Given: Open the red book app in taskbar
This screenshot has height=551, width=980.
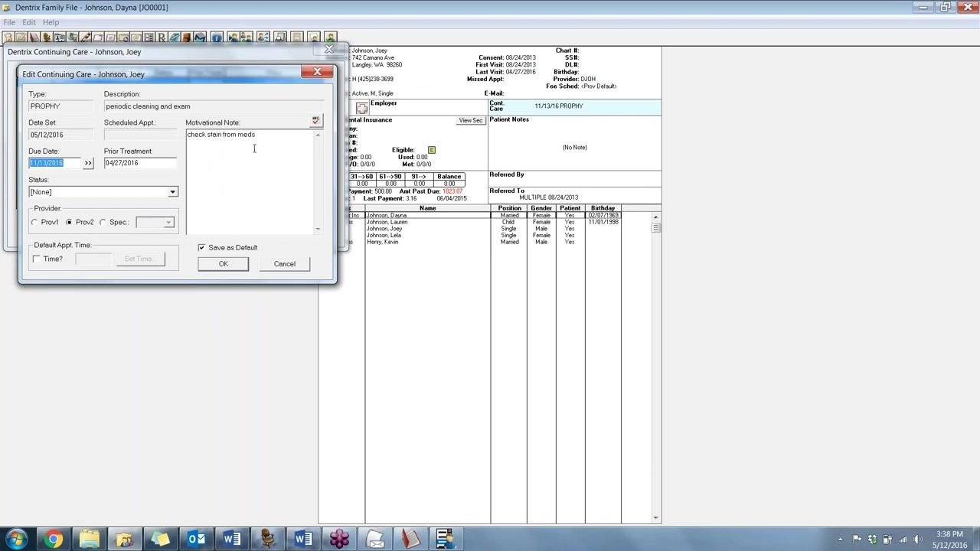Looking at the screenshot, I should [x=411, y=539].
